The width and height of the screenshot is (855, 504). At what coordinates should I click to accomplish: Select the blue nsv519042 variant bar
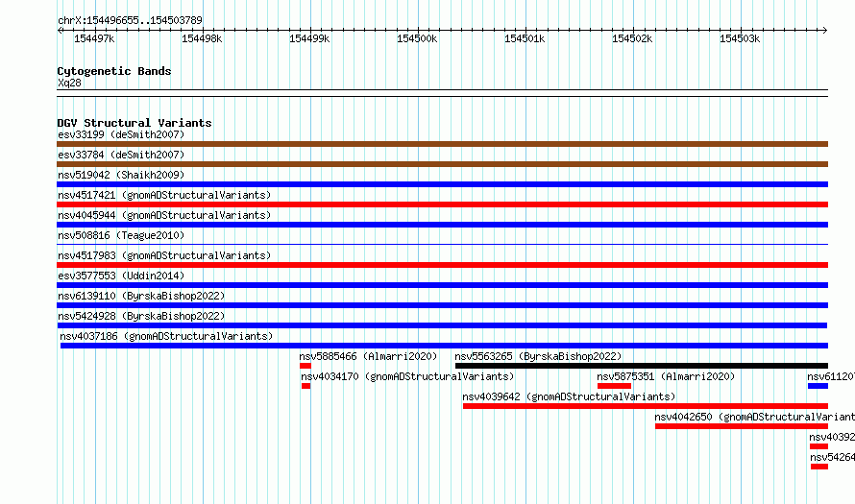coord(442,184)
